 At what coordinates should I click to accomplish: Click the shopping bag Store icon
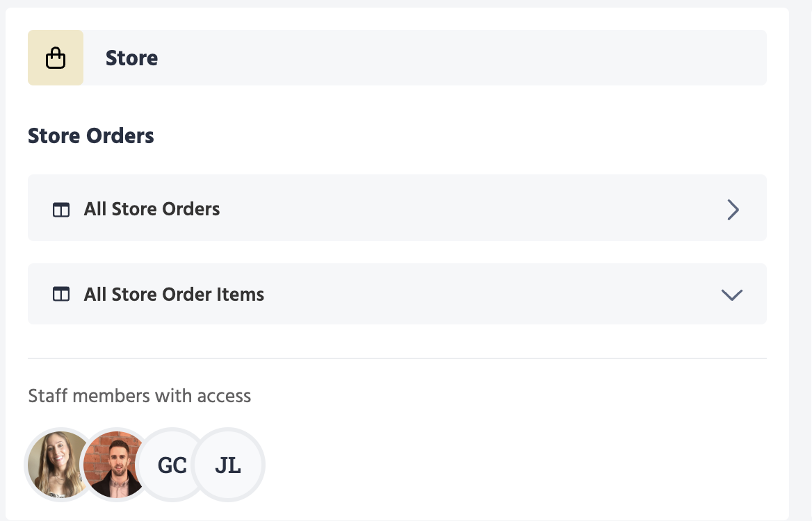56,58
